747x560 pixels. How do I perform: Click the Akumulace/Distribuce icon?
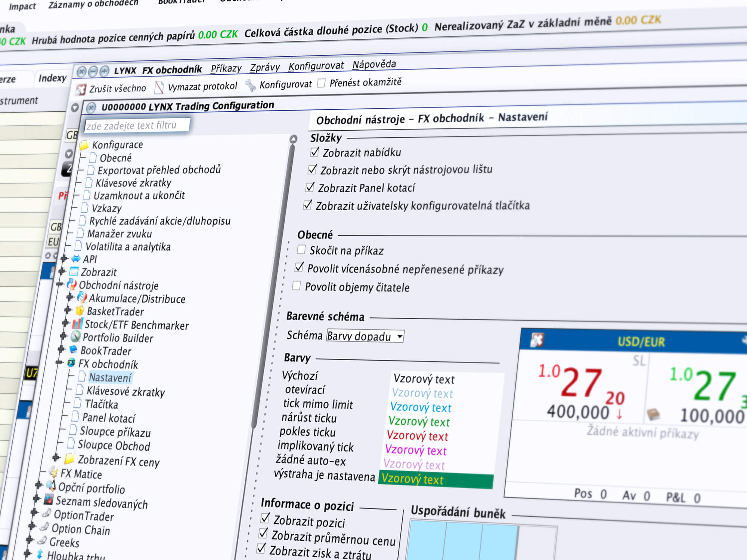point(82,298)
